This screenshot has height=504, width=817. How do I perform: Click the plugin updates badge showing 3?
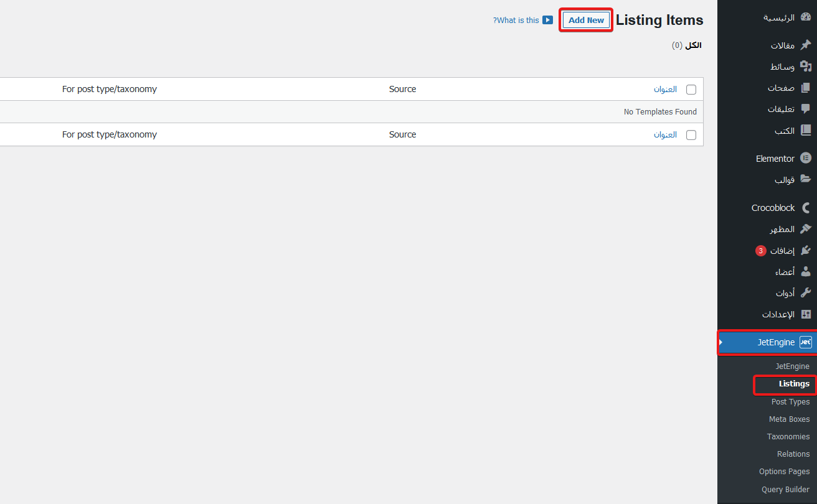760,251
